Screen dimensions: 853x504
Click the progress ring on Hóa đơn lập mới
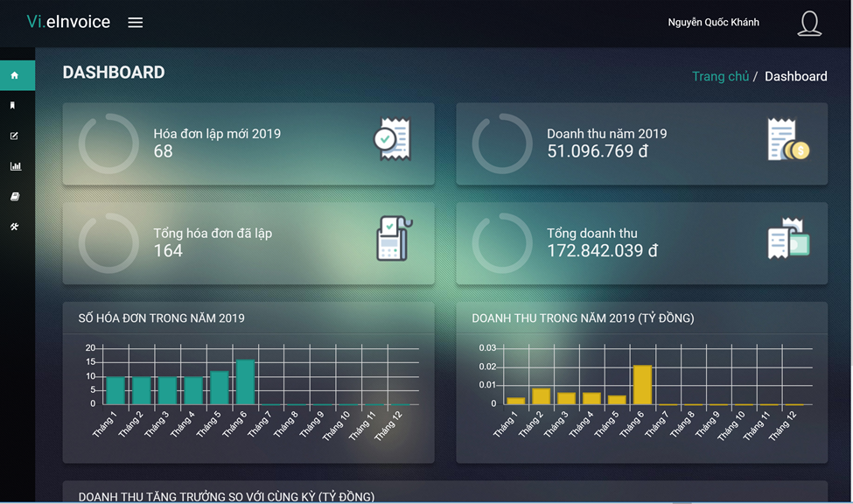coord(108,143)
